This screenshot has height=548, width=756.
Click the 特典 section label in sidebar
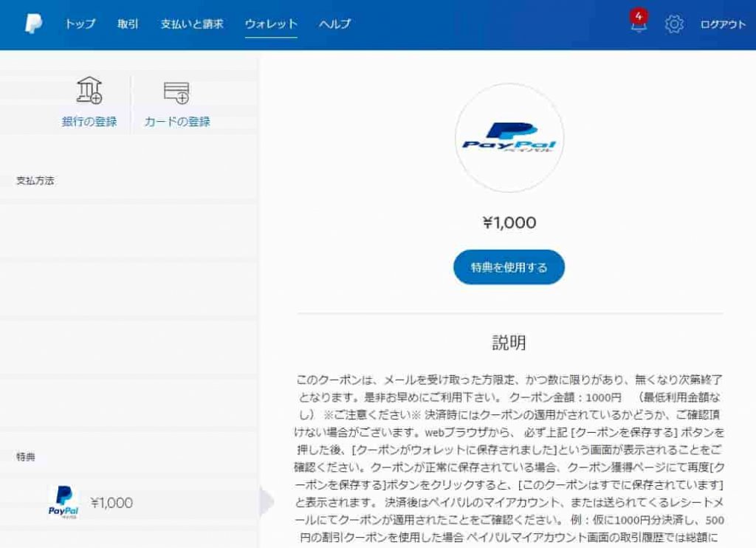coord(26,456)
